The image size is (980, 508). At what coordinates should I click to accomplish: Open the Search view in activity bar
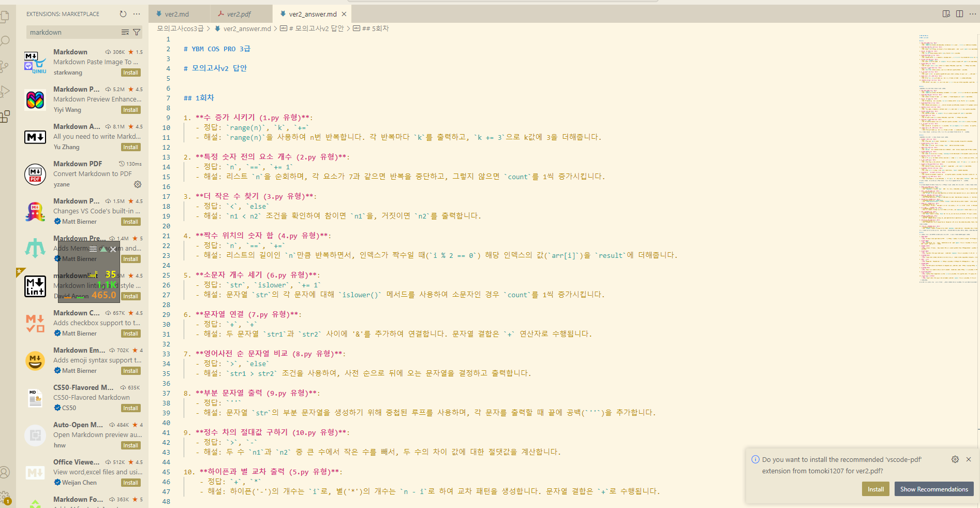point(5,41)
